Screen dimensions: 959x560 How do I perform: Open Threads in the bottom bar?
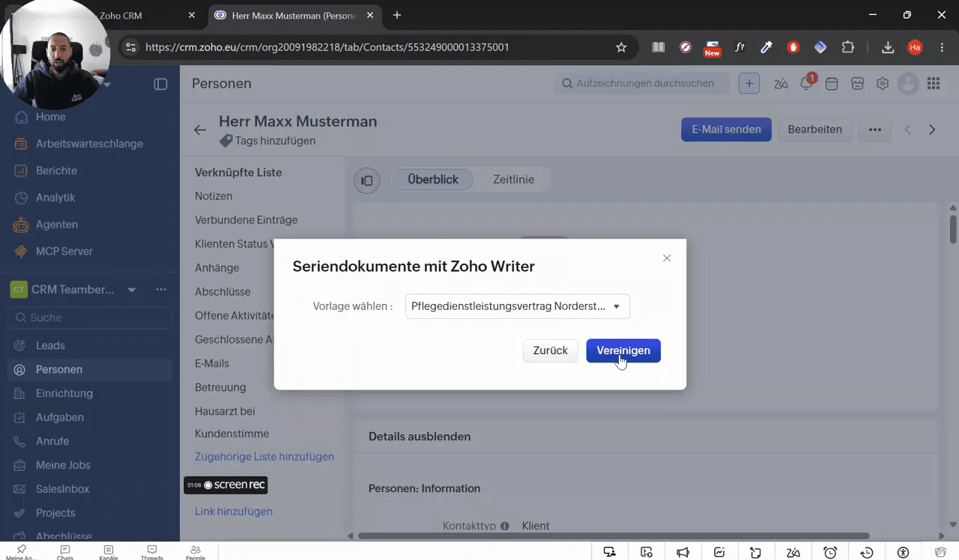tap(152, 553)
